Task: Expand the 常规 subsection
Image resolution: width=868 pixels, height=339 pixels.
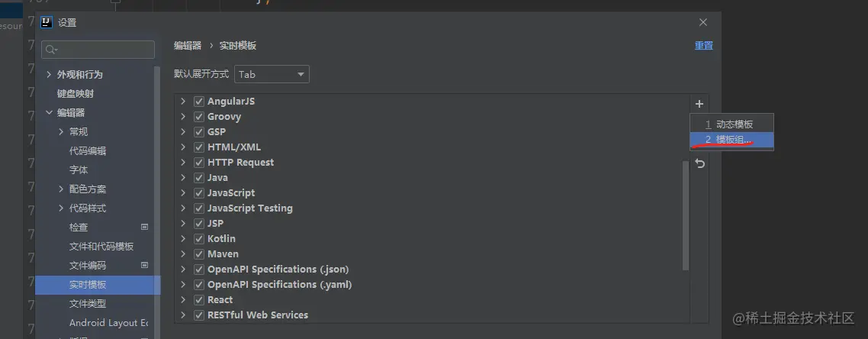Action: (61, 132)
